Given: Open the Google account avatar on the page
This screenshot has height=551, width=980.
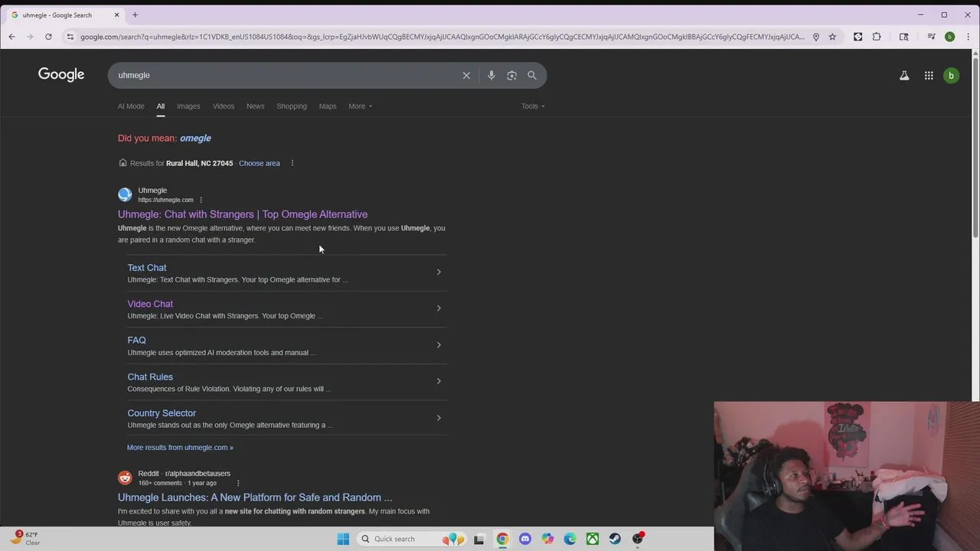Looking at the screenshot, I should [951, 75].
